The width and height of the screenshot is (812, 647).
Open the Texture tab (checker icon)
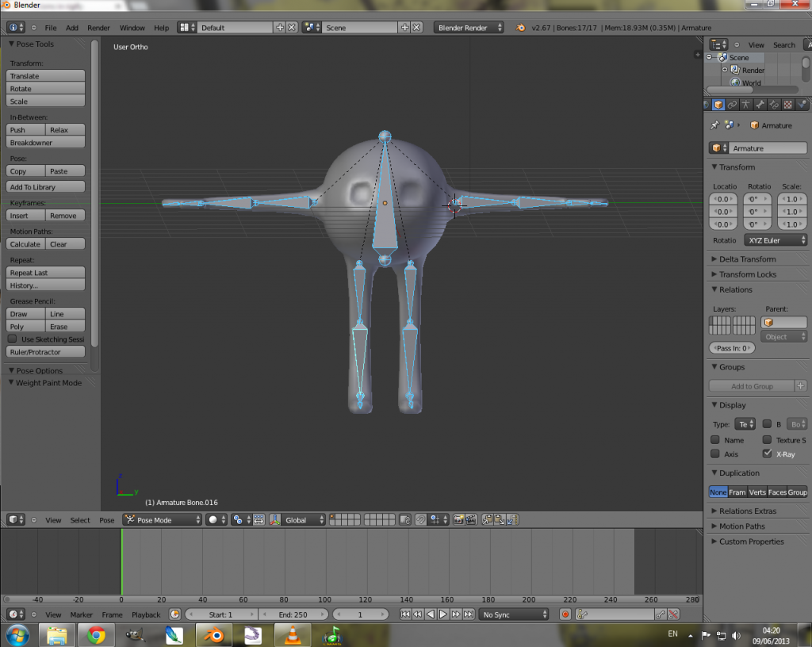(787, 105)
